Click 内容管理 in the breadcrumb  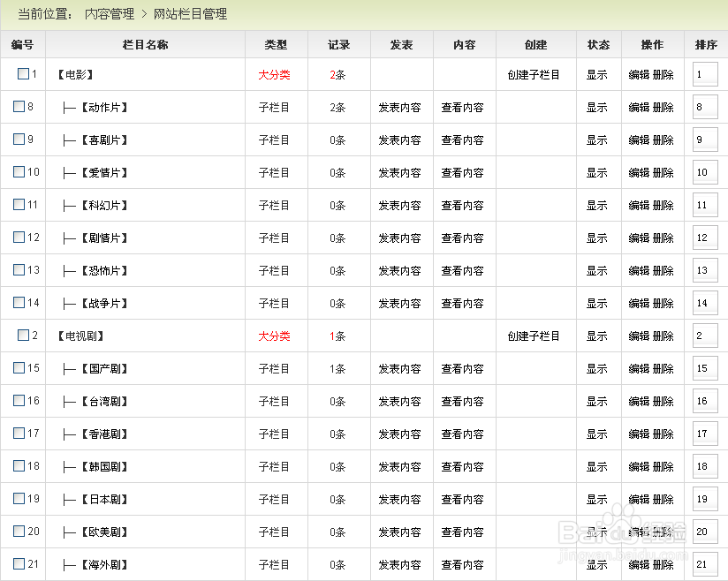click(x=110, y=14)
